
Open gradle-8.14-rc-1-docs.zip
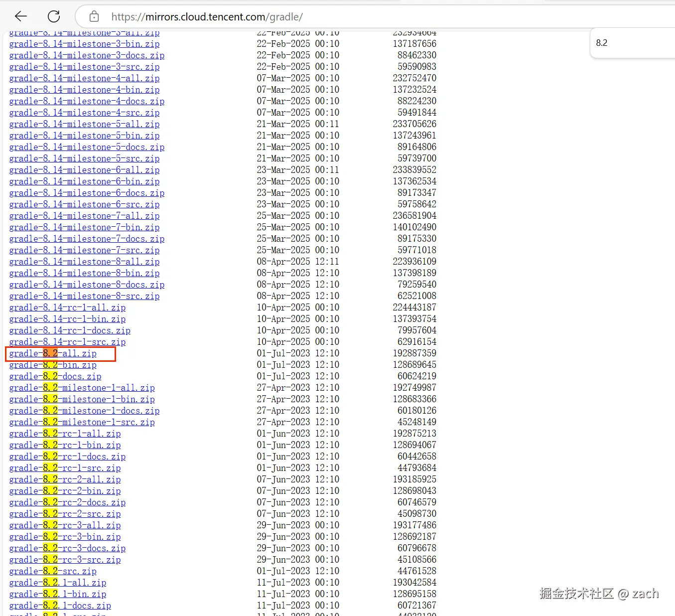coord(70,330)
